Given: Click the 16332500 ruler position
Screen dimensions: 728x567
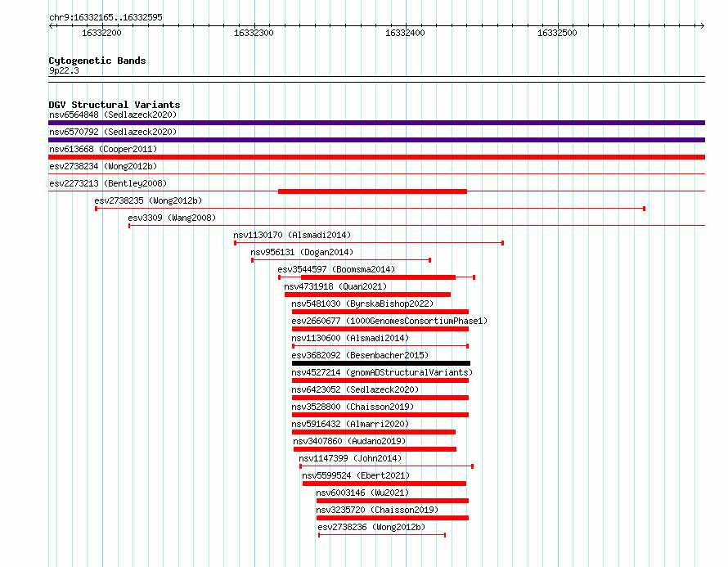Looking at the screenshot, I should click(557, 33).
